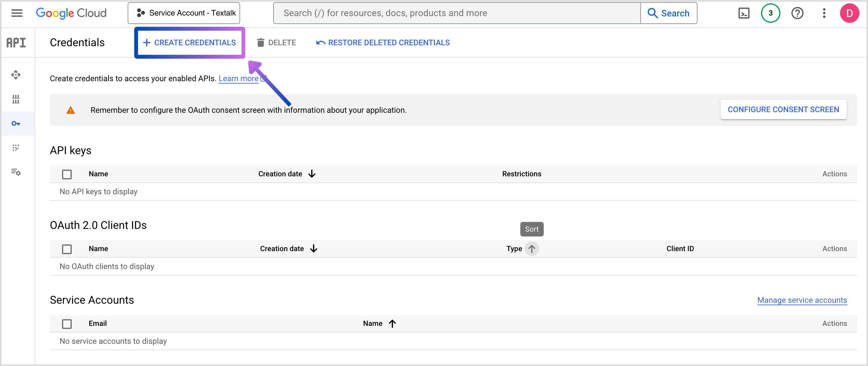Open the help question mark menu
868x366 pixels.
(797, 13)
